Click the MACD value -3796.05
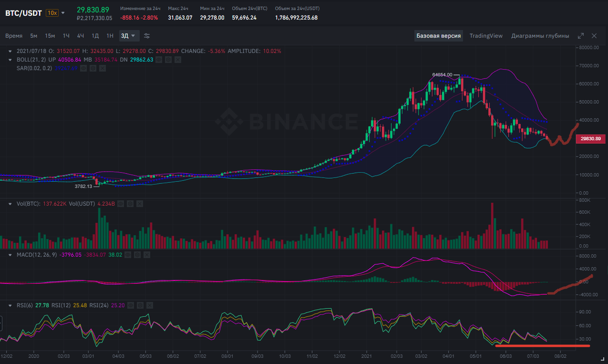Viewport: 608px width, 364px height. coord(70,255)
